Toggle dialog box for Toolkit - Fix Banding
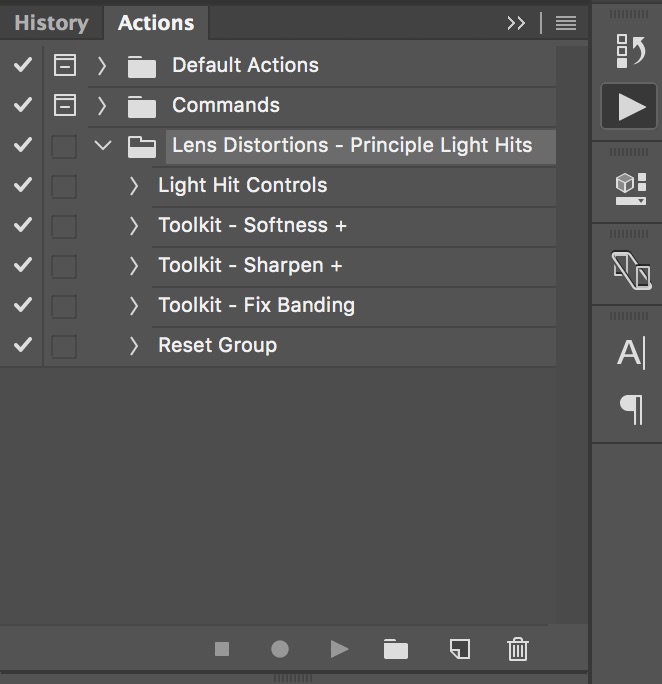 pos(64,306)
